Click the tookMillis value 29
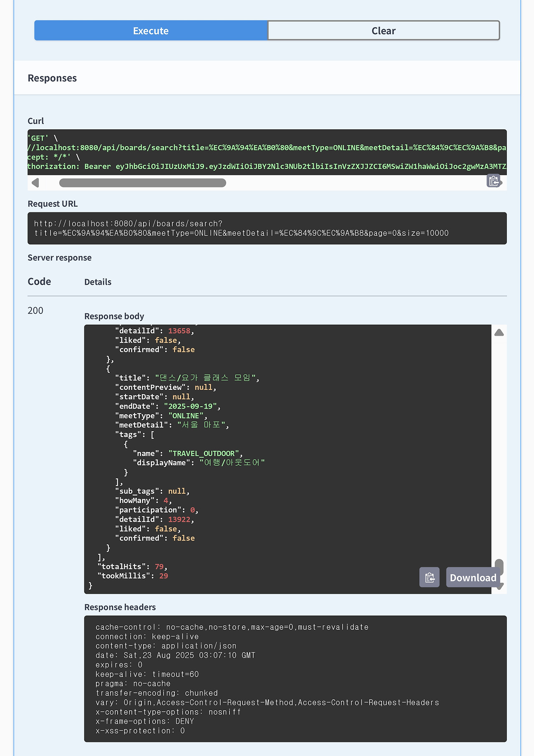Viewport: 534px width, 756px height. pos(164,576)
